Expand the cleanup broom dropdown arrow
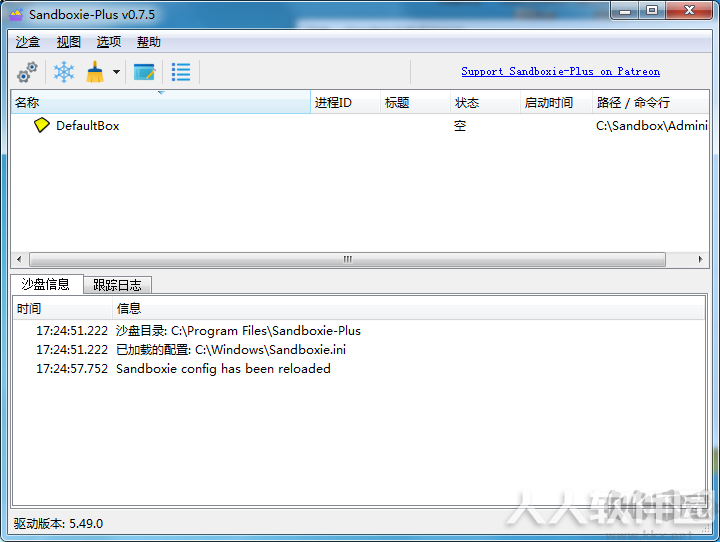720x542 pixels. tap(117, 72)
